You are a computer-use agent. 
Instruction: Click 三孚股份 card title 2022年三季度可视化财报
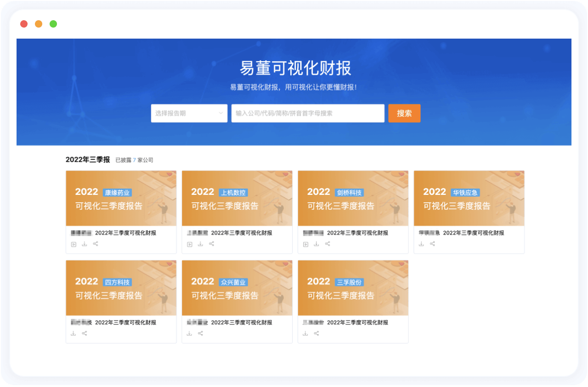[357, 323]
